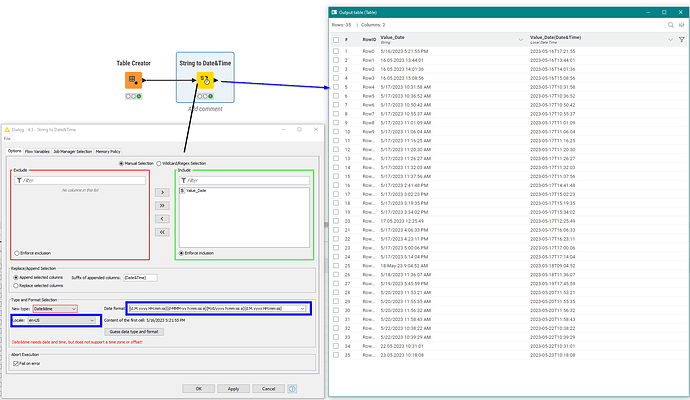The image size is (690, 400).
Task: Check the checkbox for table row 1
Action: pyautogui.click(x=336, y=51)
